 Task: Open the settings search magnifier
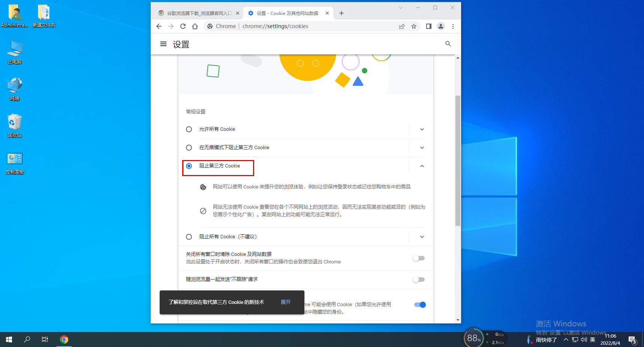[448, 44]
